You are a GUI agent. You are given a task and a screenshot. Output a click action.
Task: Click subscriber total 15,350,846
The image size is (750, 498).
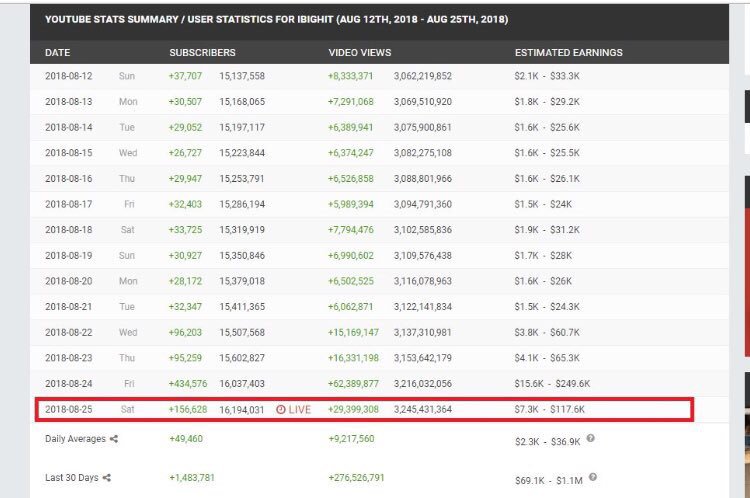click(242, 255)
